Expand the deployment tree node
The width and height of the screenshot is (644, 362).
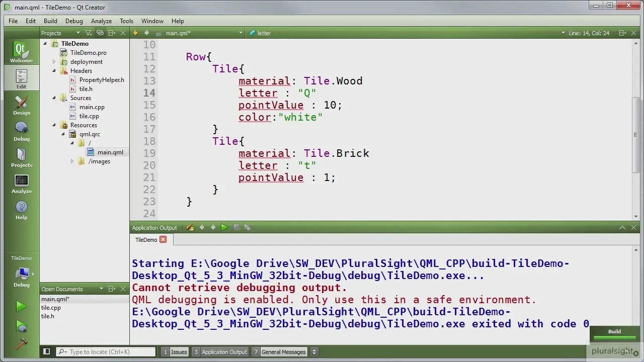[54, 62]
